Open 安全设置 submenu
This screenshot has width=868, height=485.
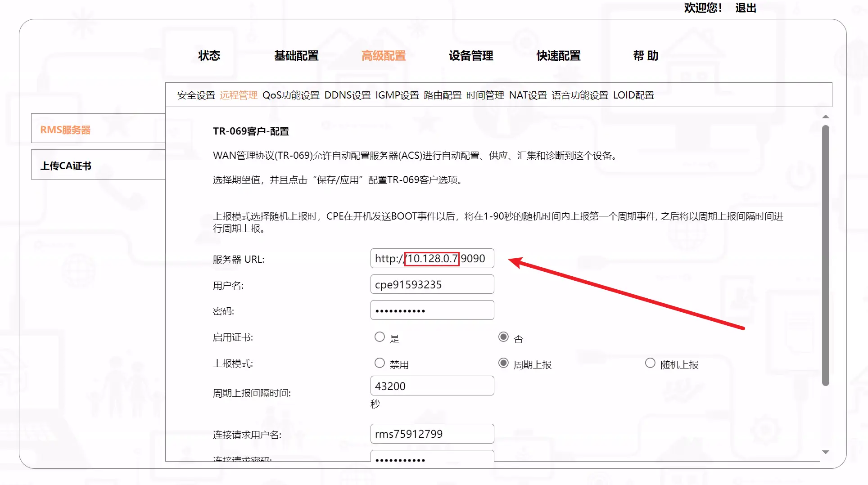(196, 95)
